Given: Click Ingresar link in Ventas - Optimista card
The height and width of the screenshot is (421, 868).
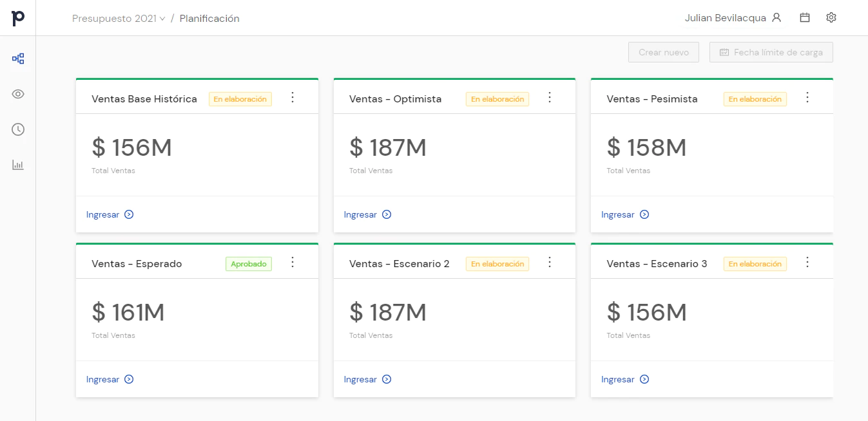Looking at the screenshot, I should coord(360,214).
